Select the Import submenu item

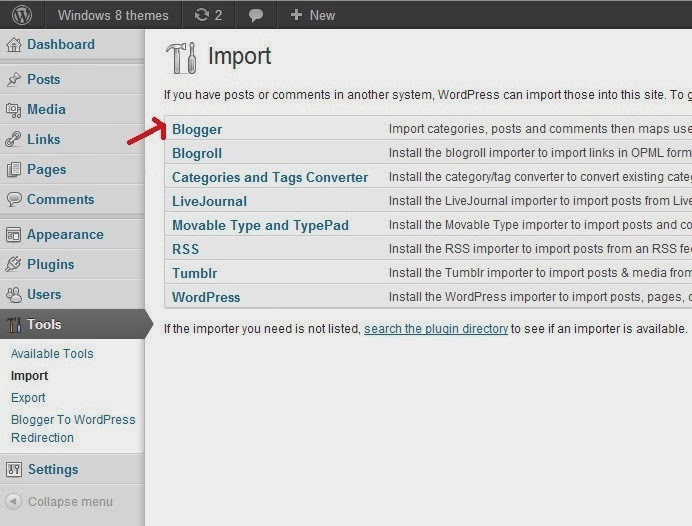coord(30,376)
